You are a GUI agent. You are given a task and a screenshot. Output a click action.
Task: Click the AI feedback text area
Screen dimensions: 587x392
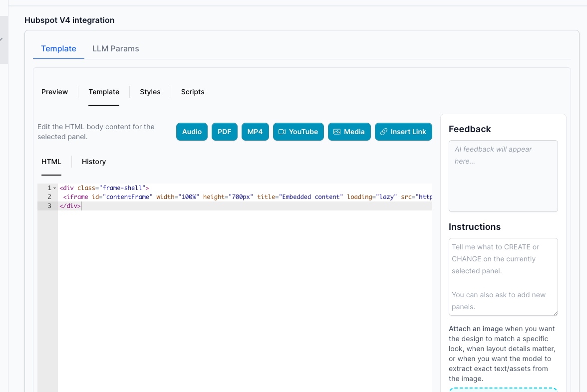coord(503,176)
